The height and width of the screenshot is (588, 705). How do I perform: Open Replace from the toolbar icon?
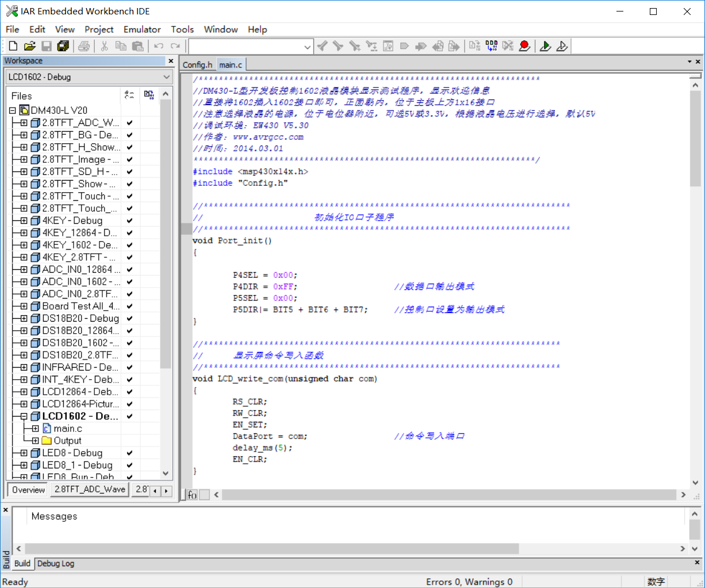coord(371,46)
